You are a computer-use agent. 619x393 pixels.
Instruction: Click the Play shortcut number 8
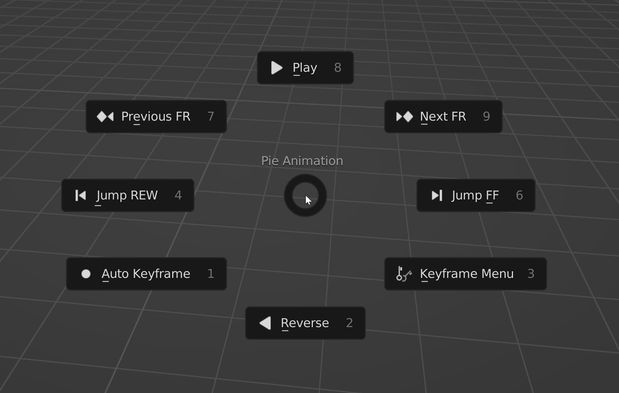[338, 67]
